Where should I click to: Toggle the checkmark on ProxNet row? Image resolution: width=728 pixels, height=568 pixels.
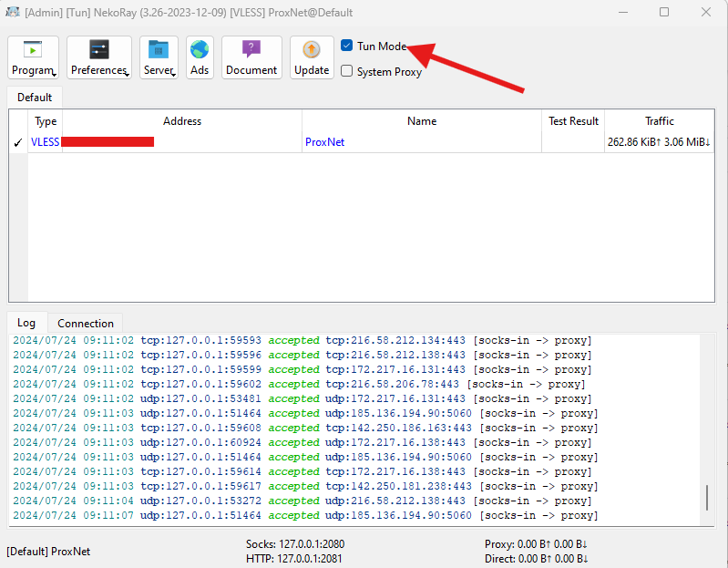pos(18,142)
